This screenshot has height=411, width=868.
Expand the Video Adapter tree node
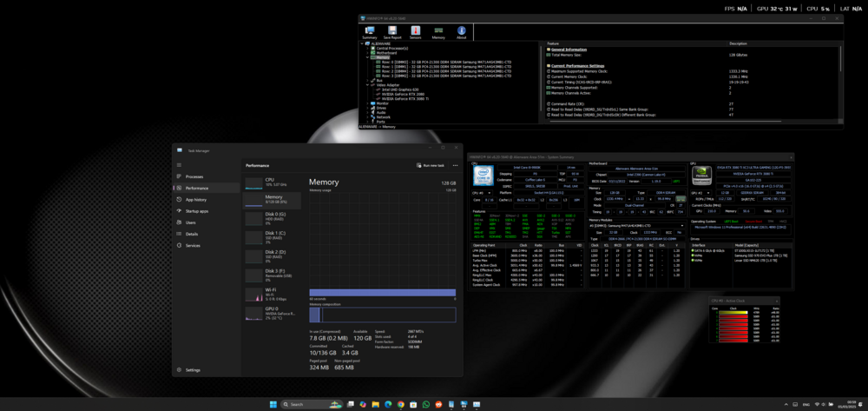368,84
